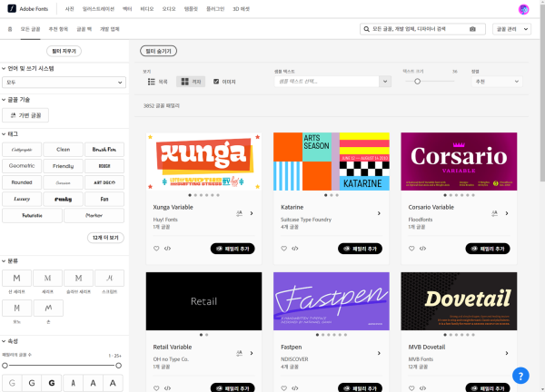Toggle the Futuristic tag filter
This screenshot has height=392, width=545.
tap(32, 215)
